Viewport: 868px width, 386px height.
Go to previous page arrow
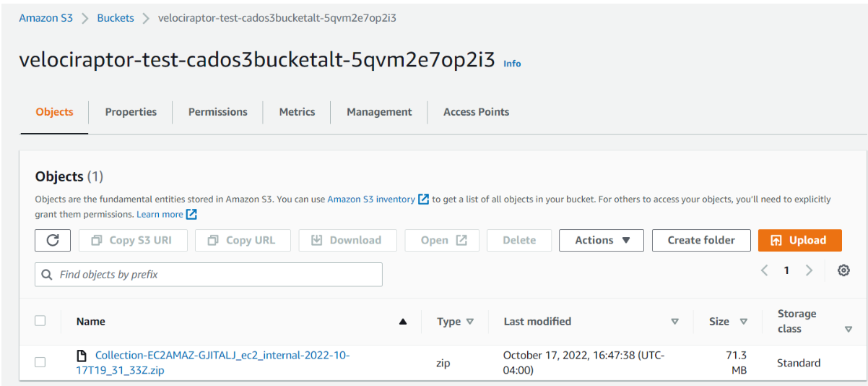764,270
